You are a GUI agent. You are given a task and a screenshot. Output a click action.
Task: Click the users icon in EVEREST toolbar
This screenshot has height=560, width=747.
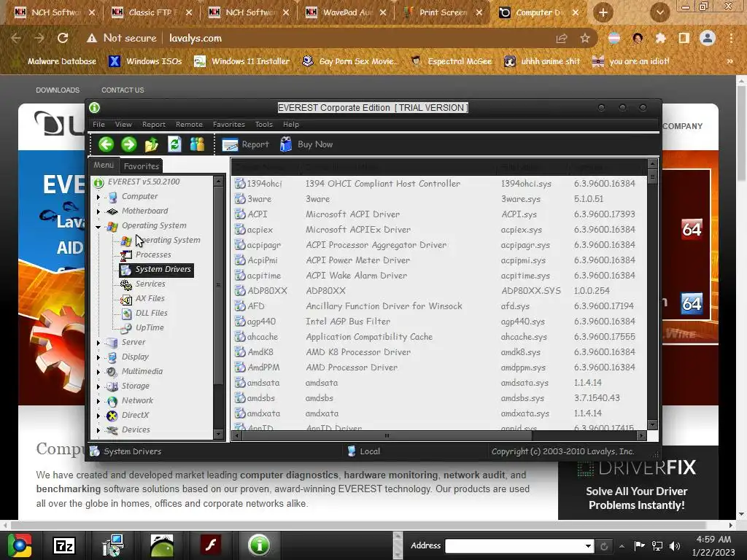(x=197, y=144)
